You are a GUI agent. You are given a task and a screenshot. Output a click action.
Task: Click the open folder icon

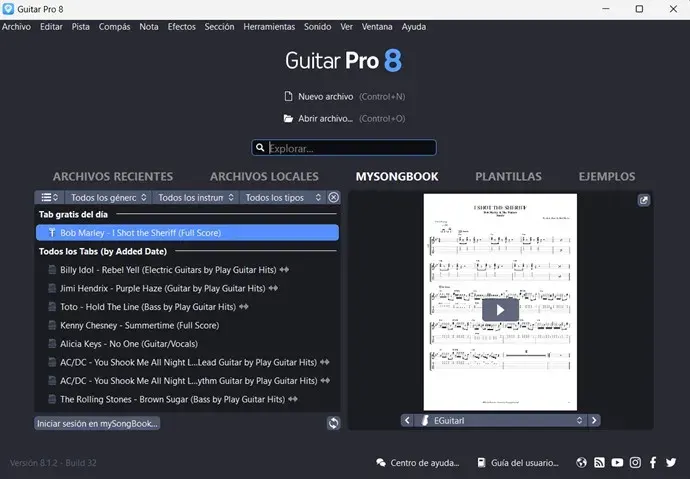(x=288, y=118)
